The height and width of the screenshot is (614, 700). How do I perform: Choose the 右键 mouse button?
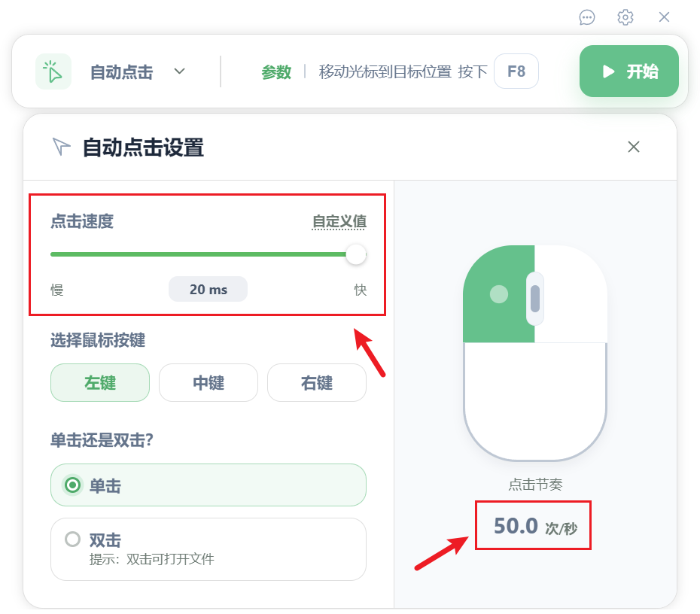[317, 383]
